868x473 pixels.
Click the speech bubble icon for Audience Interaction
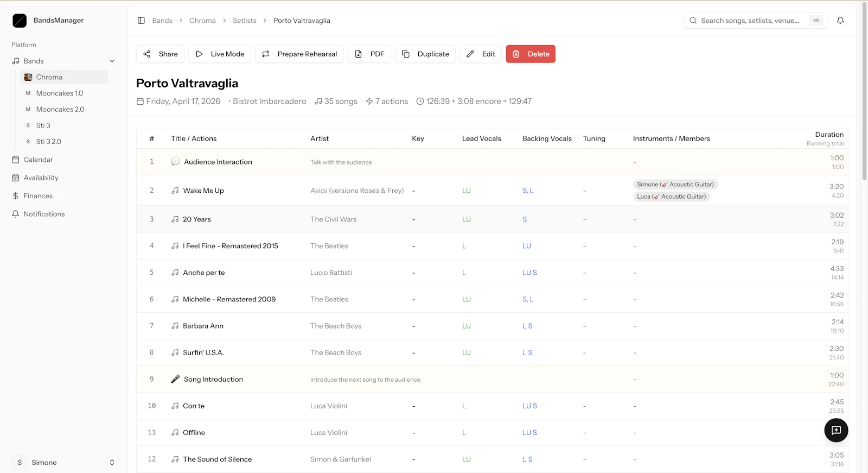(175, 162)
